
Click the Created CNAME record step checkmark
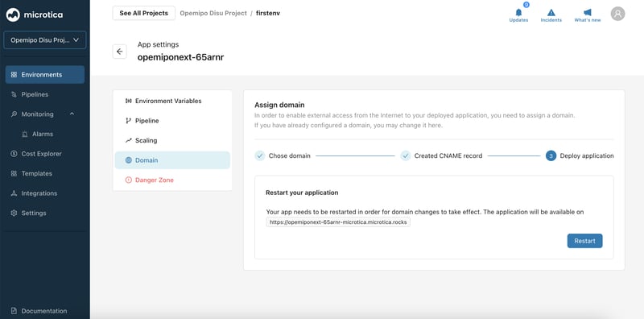pos(406,155)
